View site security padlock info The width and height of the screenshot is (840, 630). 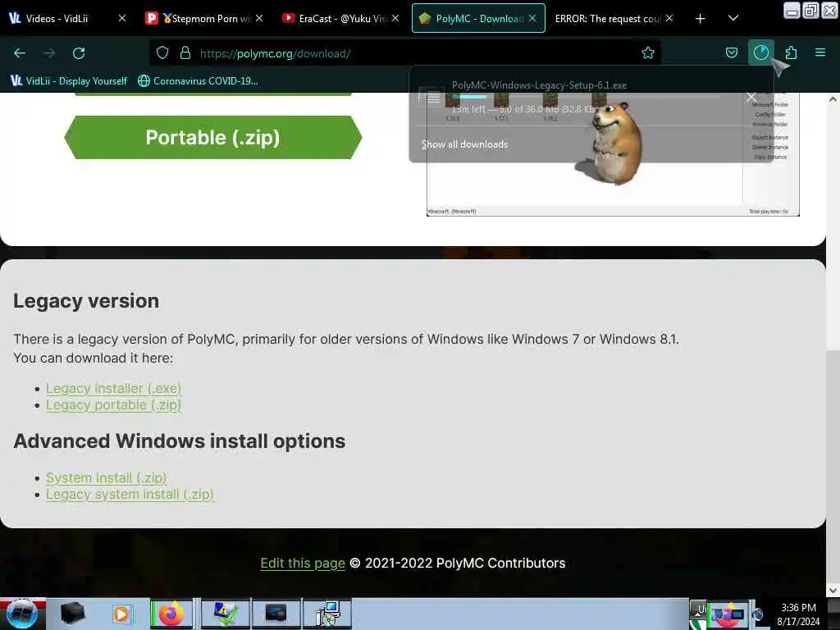(185, 52)
